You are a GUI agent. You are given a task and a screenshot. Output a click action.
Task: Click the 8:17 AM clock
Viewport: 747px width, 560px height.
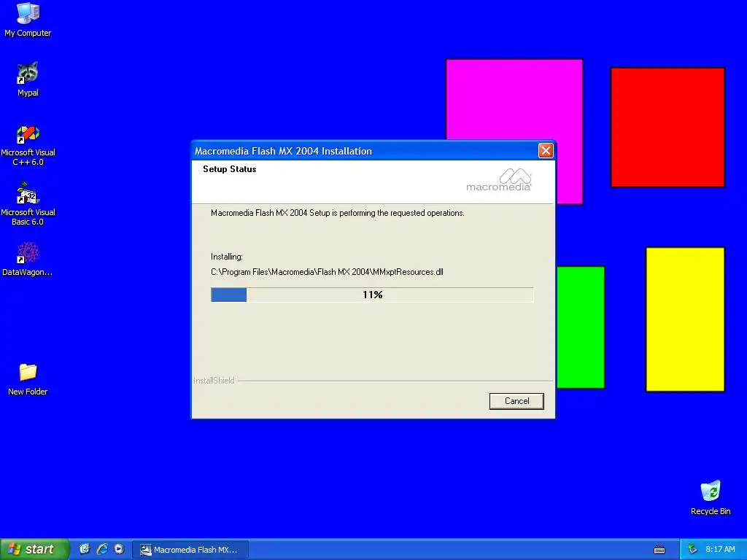(x=720, y=549)
